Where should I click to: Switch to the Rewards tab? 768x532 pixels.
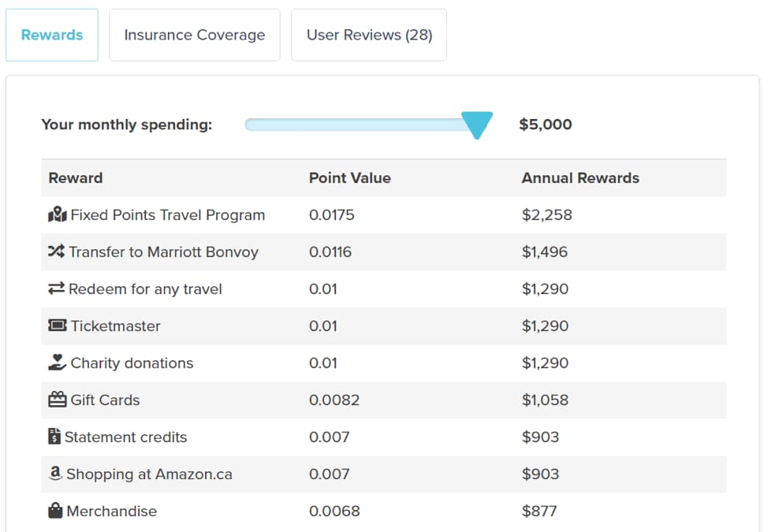pyautogui.click(x=52, y=35)
